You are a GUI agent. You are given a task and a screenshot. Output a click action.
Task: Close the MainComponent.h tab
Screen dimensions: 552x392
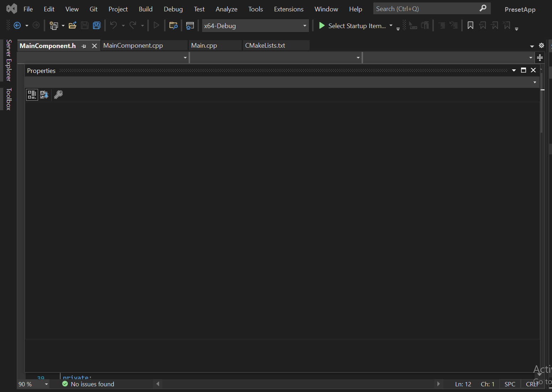tap(94, 46)
